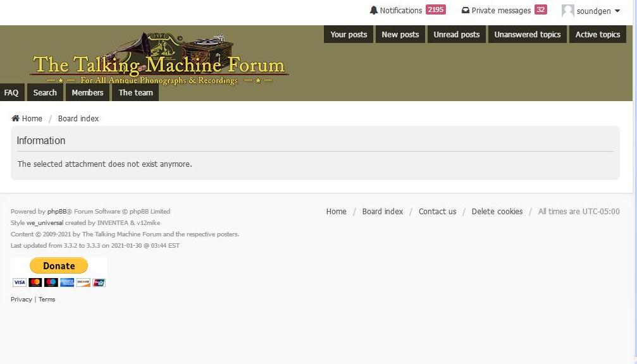Click the Delete cookies footer link
This screenshot has height=364, width=637.
tap(497, 212)
